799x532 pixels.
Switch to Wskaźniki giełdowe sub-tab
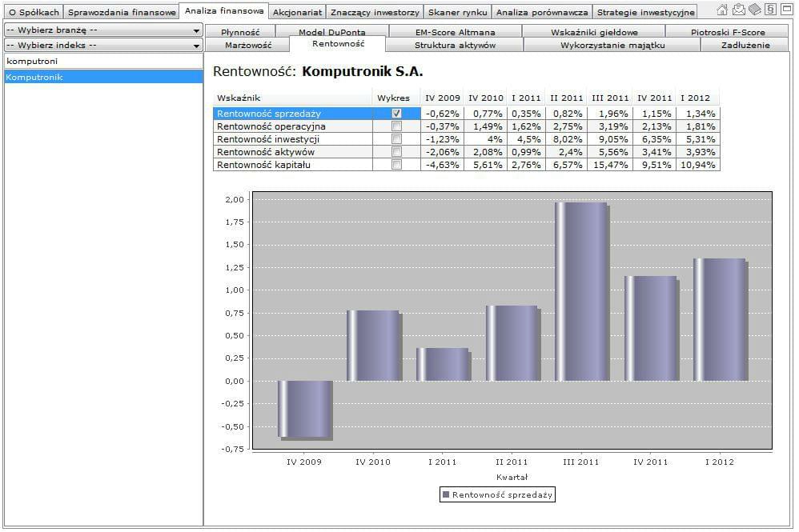[594, 32]
